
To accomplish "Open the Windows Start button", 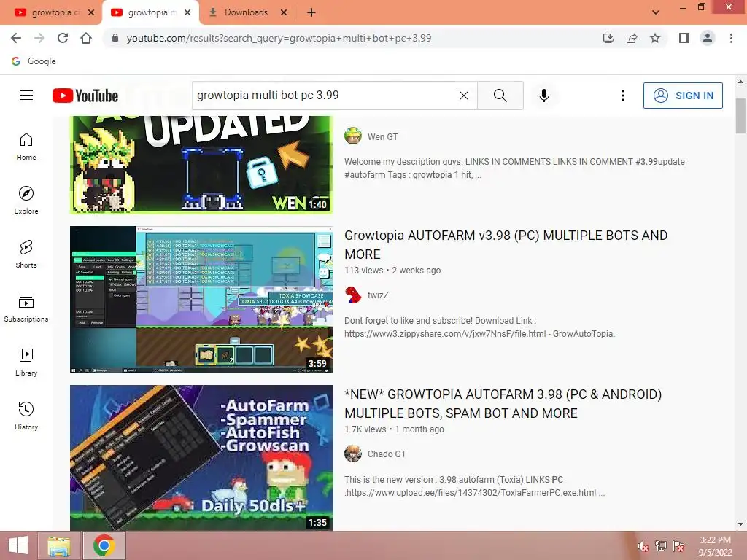I will [18, 545].
